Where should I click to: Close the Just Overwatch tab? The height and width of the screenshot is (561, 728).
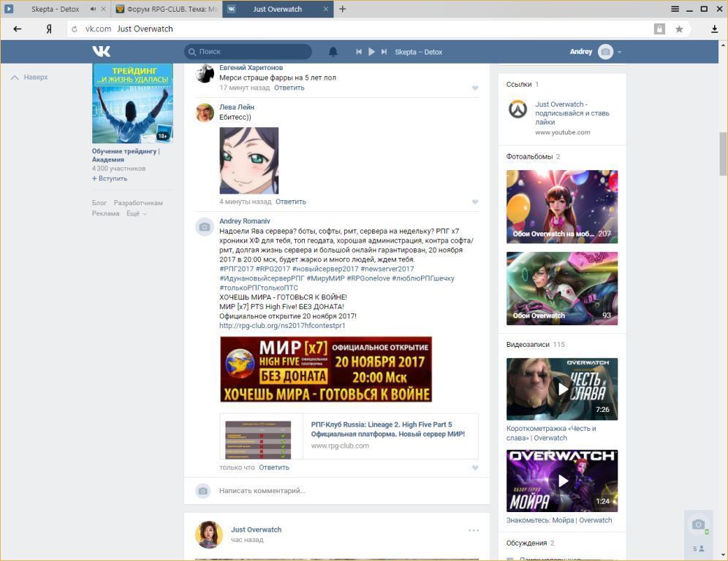pos(325,9)
